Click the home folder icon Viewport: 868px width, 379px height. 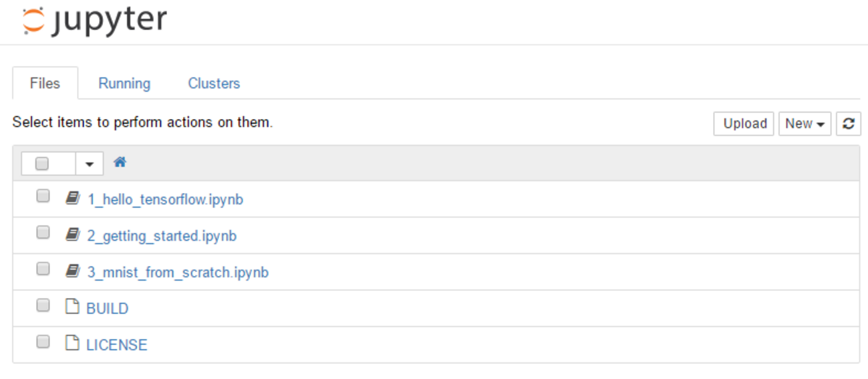pyautogui.click(x=120, y=162)
